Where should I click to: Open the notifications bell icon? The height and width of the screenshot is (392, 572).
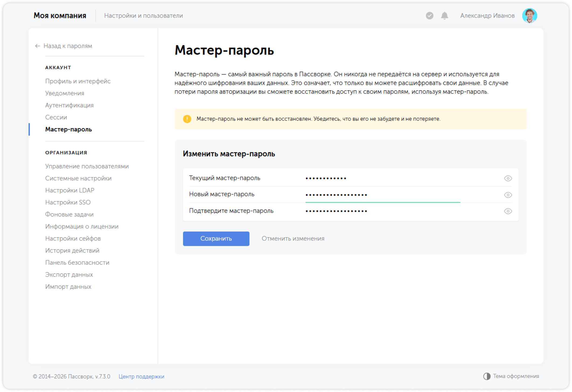[445, 16]
